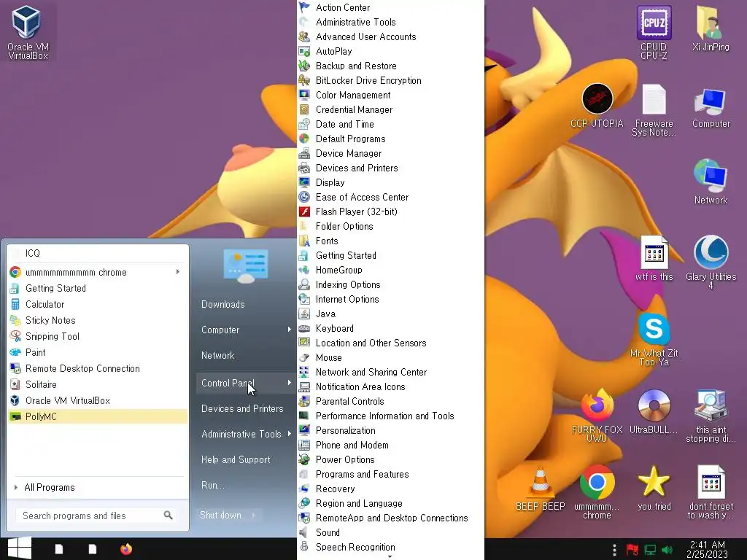Image resolution: width=747 pixels, height=560 pixels.
Task: Open the Xi JinPing folder icon
Action: tap(711, 28)
